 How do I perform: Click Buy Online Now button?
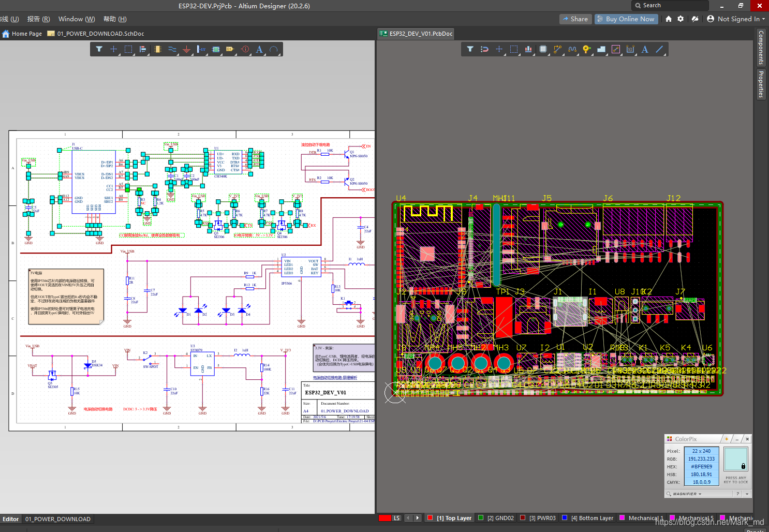tap(626, 19)
